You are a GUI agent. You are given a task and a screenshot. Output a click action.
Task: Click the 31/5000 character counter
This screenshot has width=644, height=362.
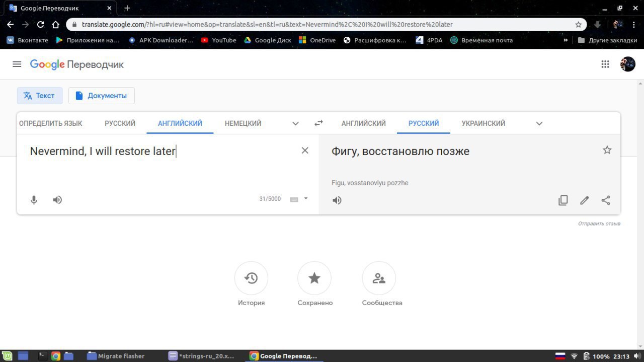[270, 199]
